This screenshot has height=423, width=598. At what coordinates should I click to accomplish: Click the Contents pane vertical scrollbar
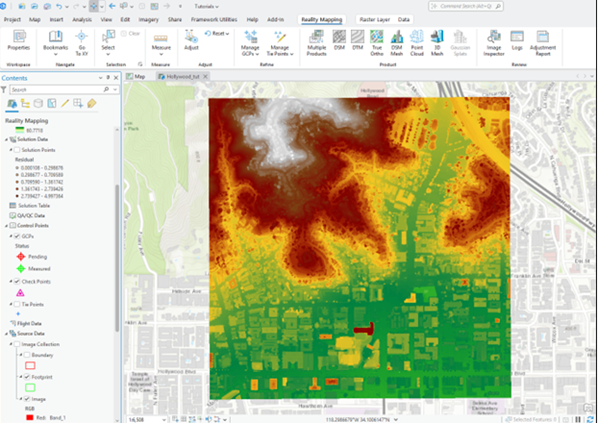[117, 259]
